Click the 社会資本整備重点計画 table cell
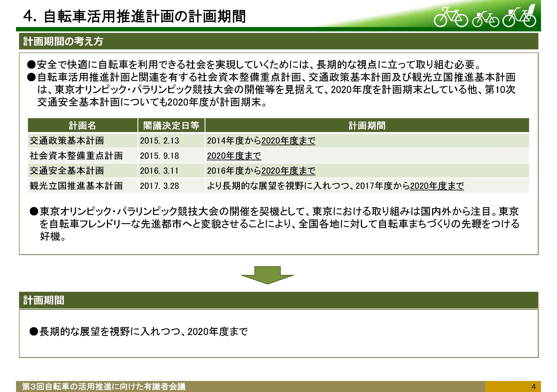 (83, 155)
